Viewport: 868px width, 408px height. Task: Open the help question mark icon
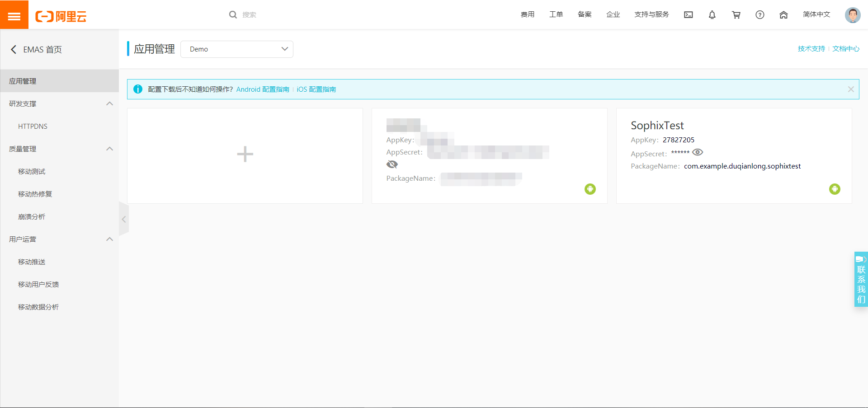pos(759,14)
